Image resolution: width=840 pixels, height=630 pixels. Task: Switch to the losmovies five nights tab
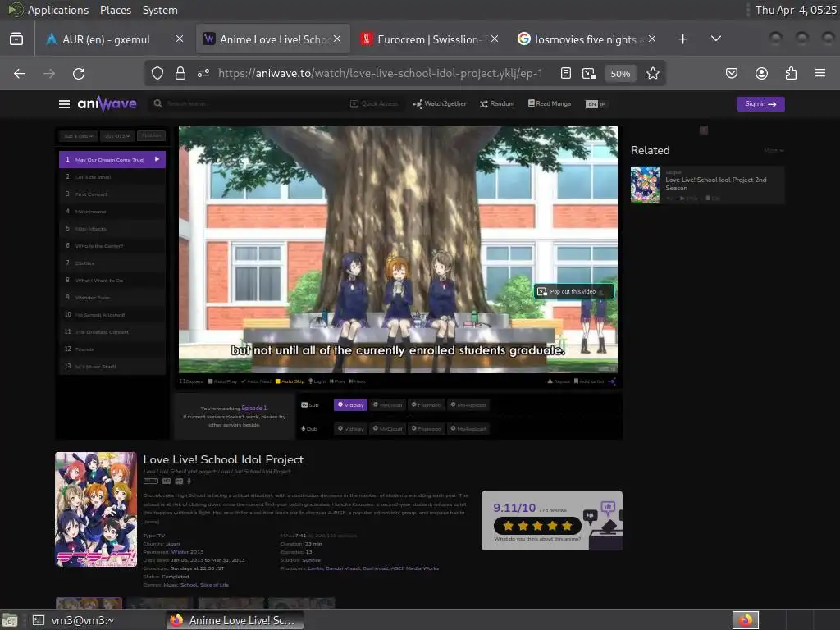[585, 39]
